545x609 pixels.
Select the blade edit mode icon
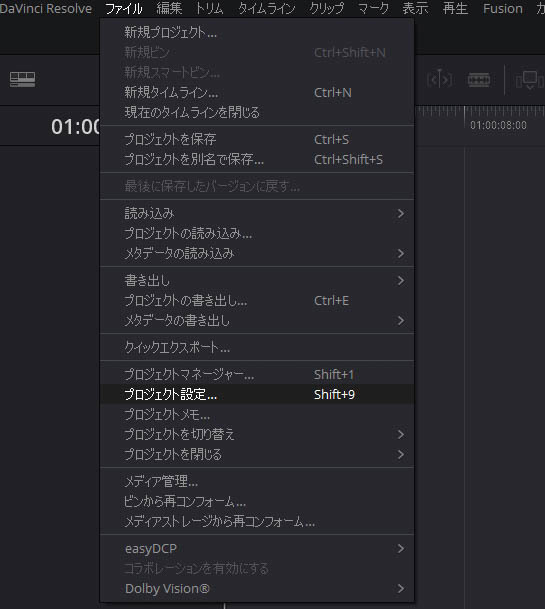479,80
